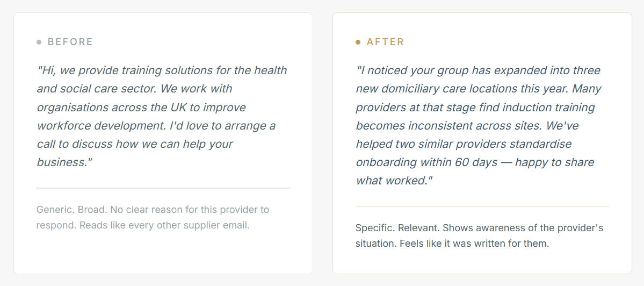Click the gray dot beside BEFORE

39,42
